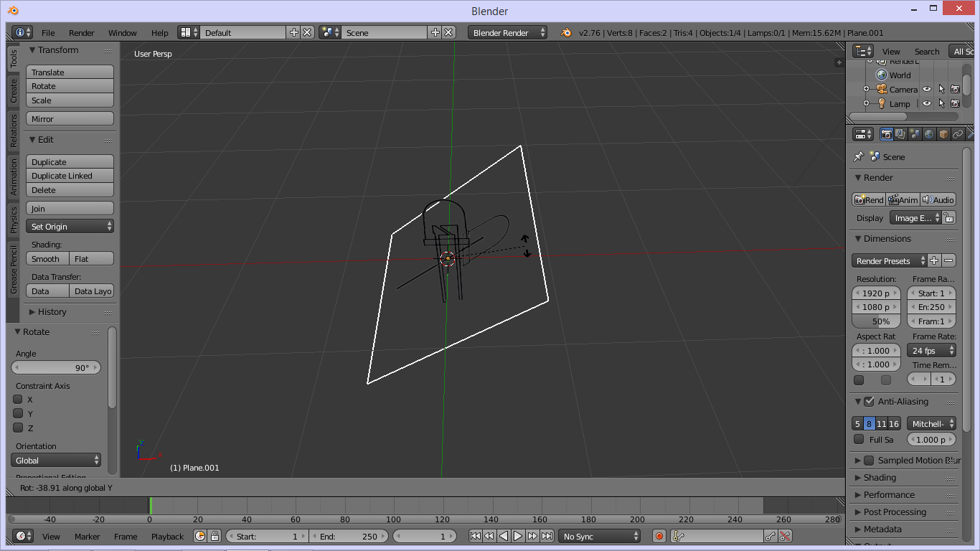Remove render preset with minus icon
This screenshot has height=551, width=980.
coord(949,260)
